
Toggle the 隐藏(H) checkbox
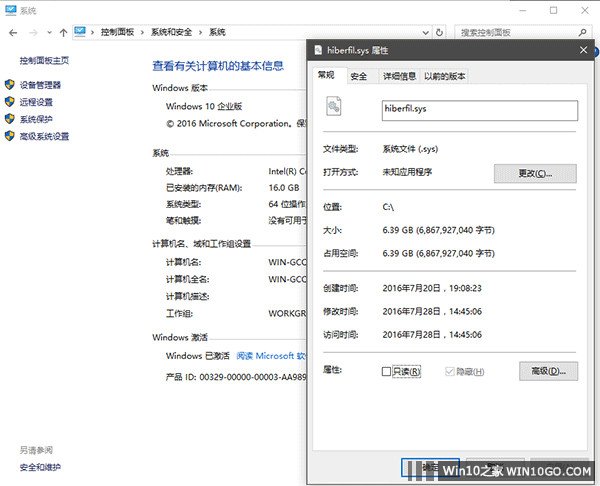click(x=450, y=371)
